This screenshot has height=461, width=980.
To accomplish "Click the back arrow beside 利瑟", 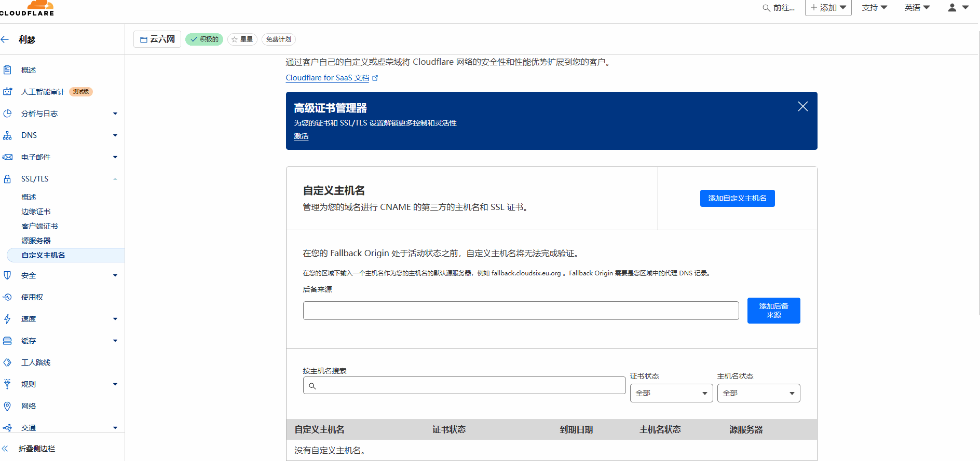I will coord(5,39).
